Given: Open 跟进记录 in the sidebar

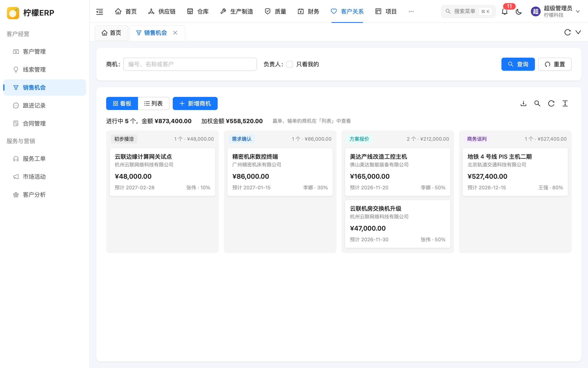Looking at the screenshot, I should pos(45,106).
